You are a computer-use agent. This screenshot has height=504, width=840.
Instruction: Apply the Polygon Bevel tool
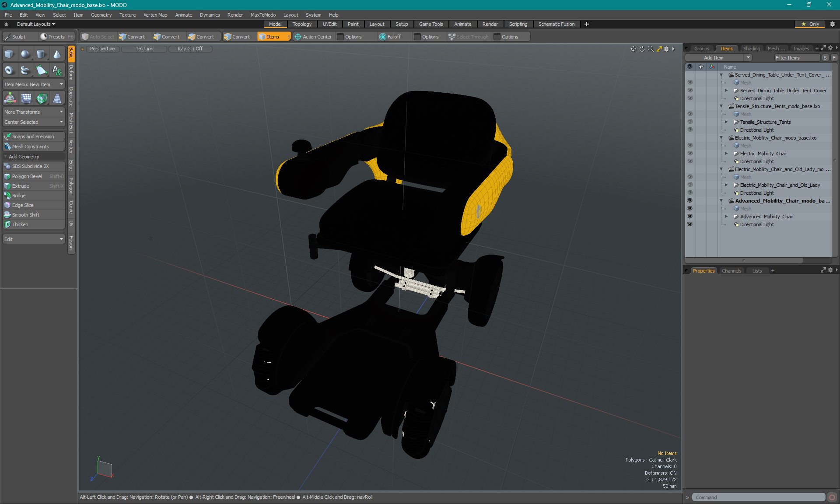pyautogui.click(x=34, y=176)
